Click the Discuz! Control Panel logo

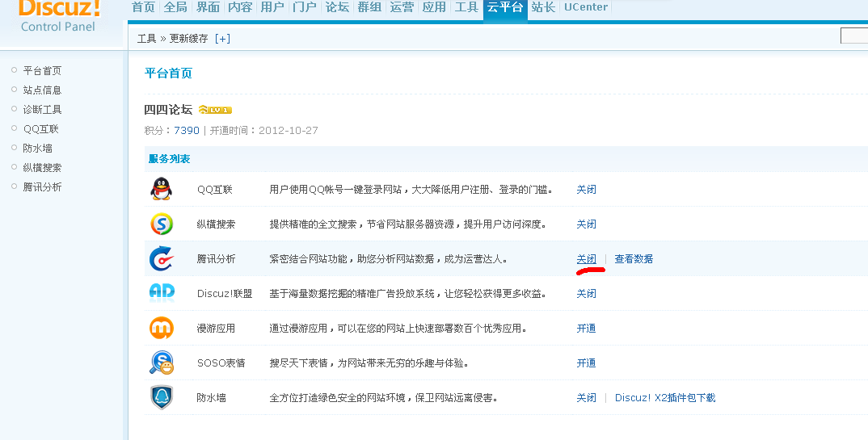(x=59, y=17)
